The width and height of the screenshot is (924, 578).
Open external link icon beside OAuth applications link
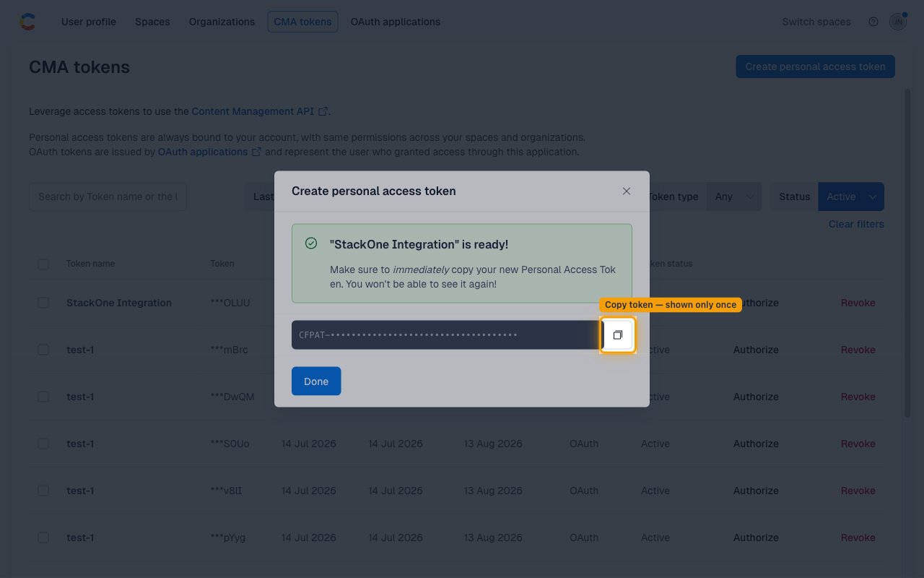[x=256, y=152]
